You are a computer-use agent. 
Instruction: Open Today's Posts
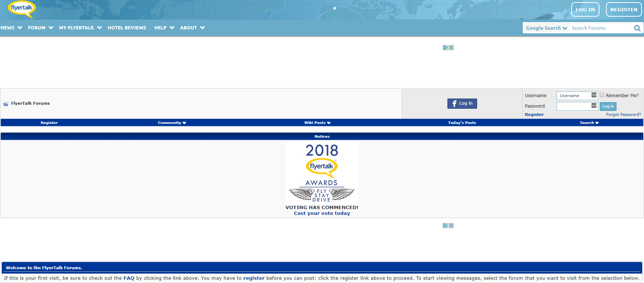pos(462,123)
